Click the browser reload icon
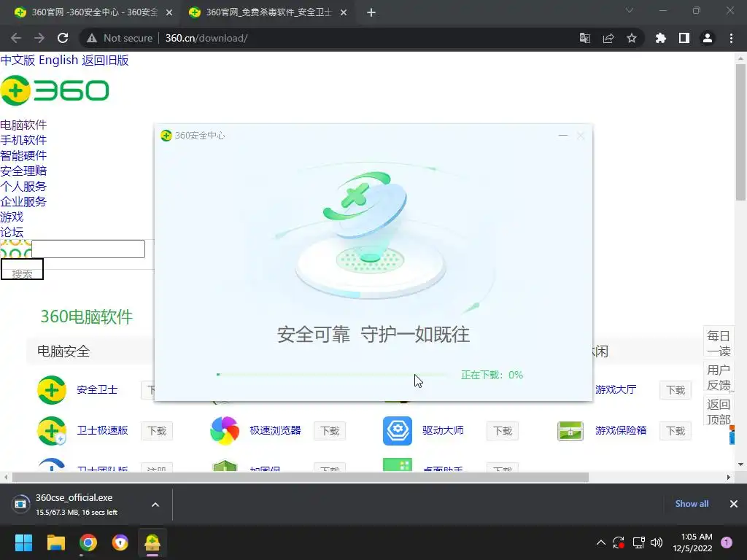The width and height of the screenshot is (747, 560). (63, 38)
